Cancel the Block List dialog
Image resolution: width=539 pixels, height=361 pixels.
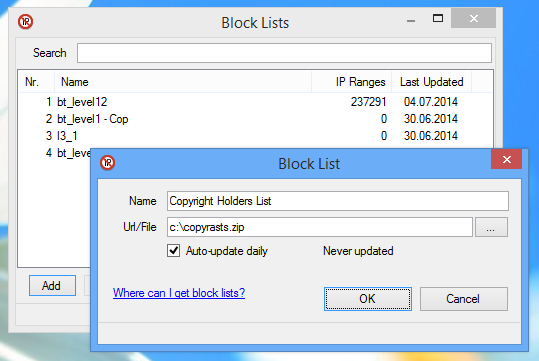463,299
